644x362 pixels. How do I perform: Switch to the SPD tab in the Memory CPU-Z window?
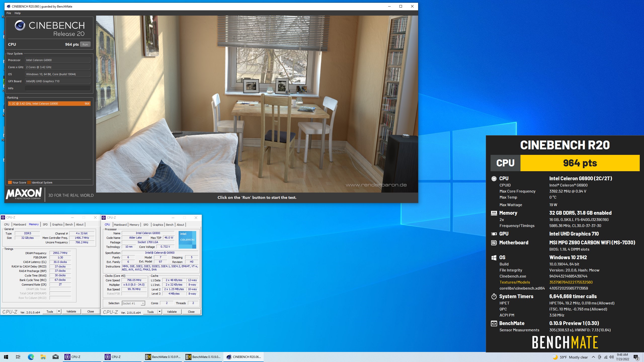point(45,224)
